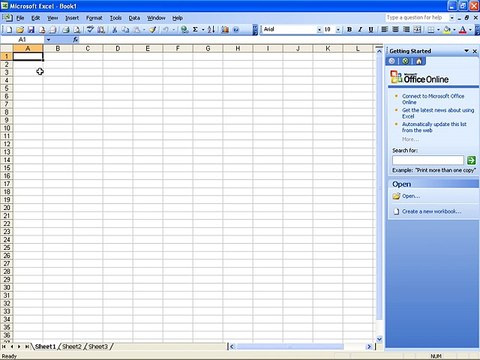The image size is (480, 360).
Task: Create a new blank workbook from toolbar
Action: pos(9,30)
